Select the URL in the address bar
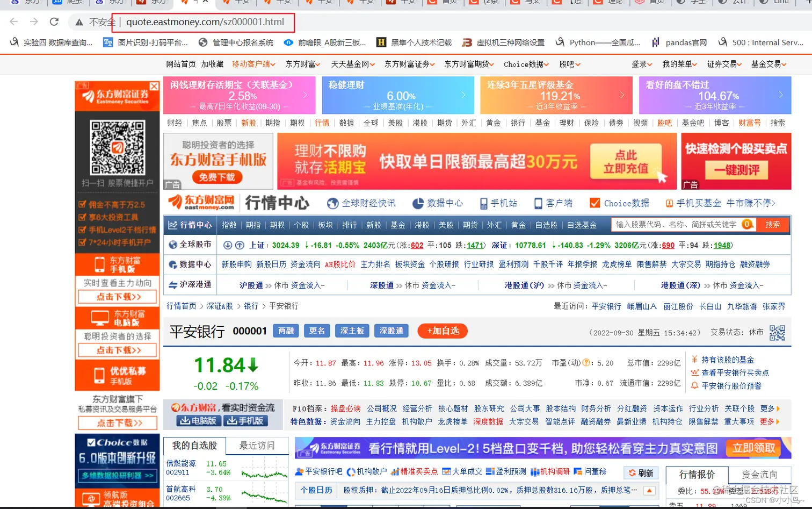 click(x=205, y=22)
